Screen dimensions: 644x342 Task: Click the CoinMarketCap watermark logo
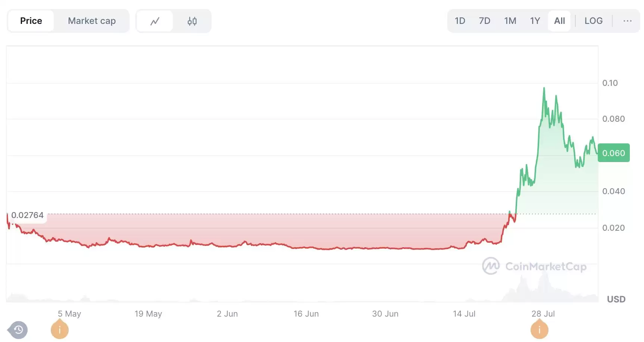pyautogui.click(x=534, y=266)
